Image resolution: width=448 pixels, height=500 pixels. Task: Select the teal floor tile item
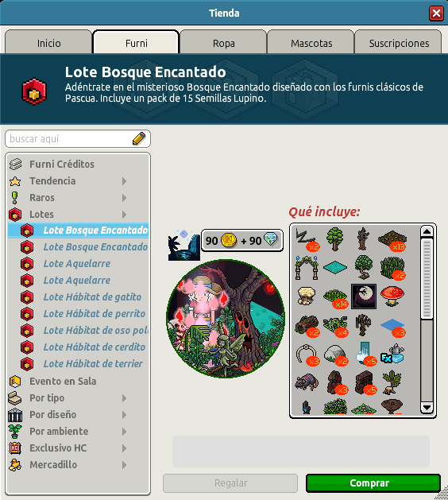click(x=335, y=267)
